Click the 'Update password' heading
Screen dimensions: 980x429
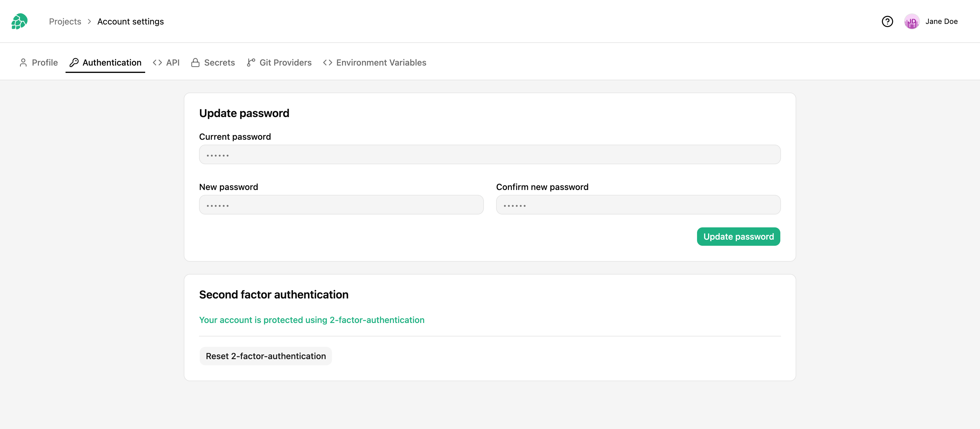pyautogui.click(x=244, y=113)
